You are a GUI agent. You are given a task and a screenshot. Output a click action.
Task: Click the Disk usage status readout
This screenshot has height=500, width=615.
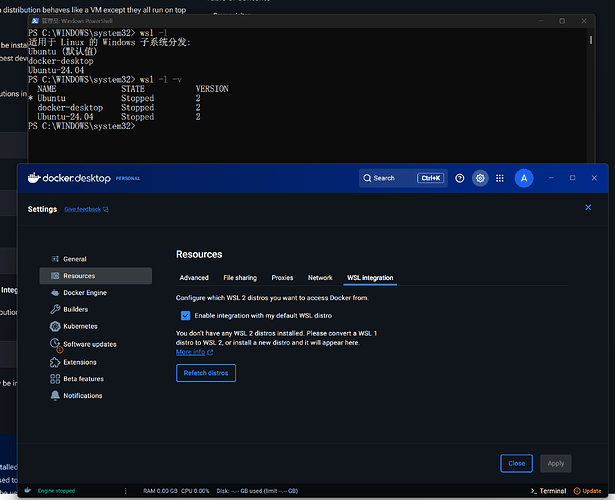click(257, 491)
